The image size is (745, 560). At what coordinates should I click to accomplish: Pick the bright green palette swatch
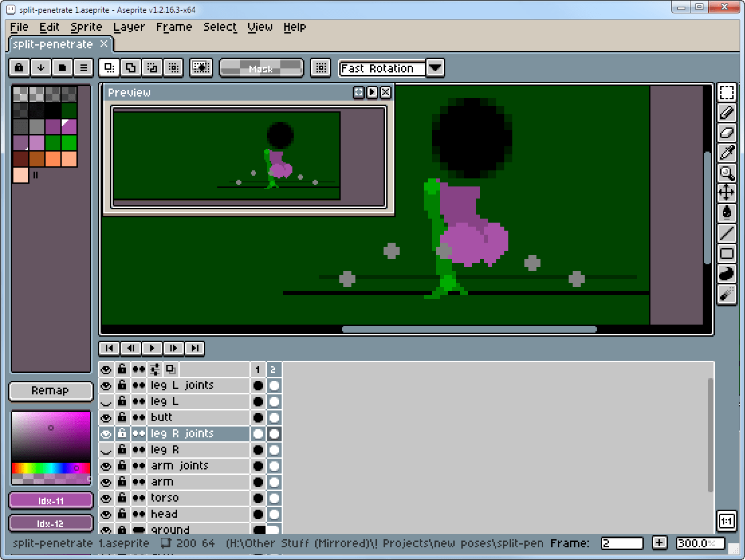[69, 143]
